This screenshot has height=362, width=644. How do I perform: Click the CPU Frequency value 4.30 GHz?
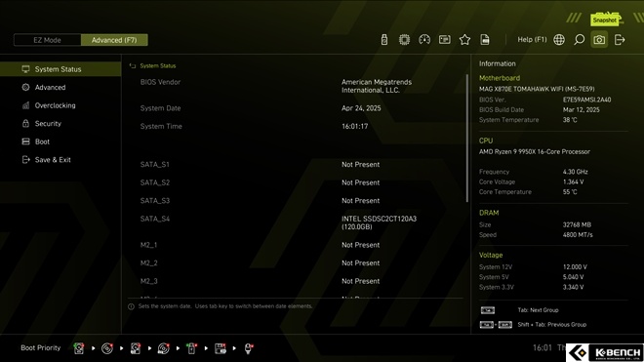pos(575,172)
